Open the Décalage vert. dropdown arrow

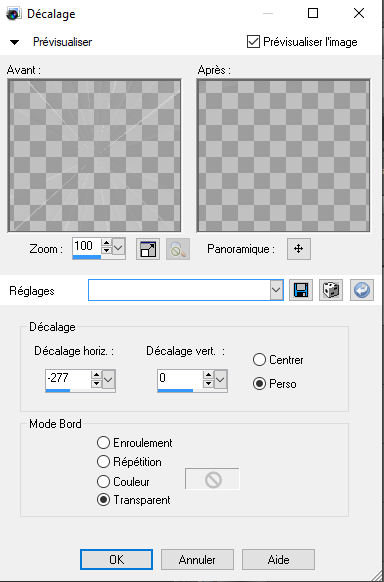pyautogui.click(x=221, y=379)
